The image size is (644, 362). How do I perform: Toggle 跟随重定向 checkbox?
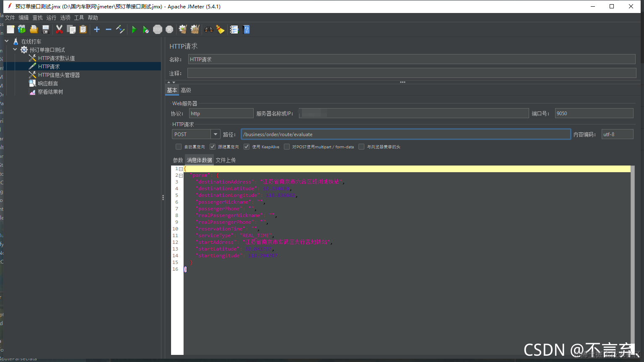tap(213, 147)
